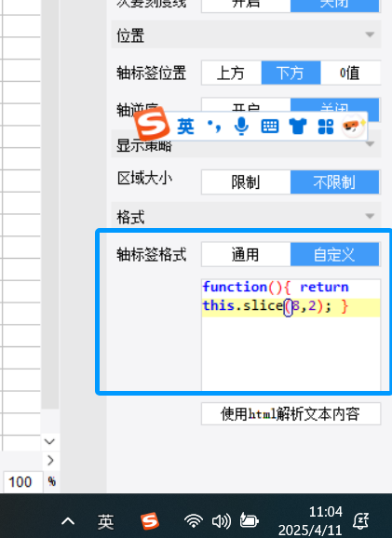Screen dimensions: 392x538
Task: Open Sogou toolbox grid icon
Action: click(325, 127)
